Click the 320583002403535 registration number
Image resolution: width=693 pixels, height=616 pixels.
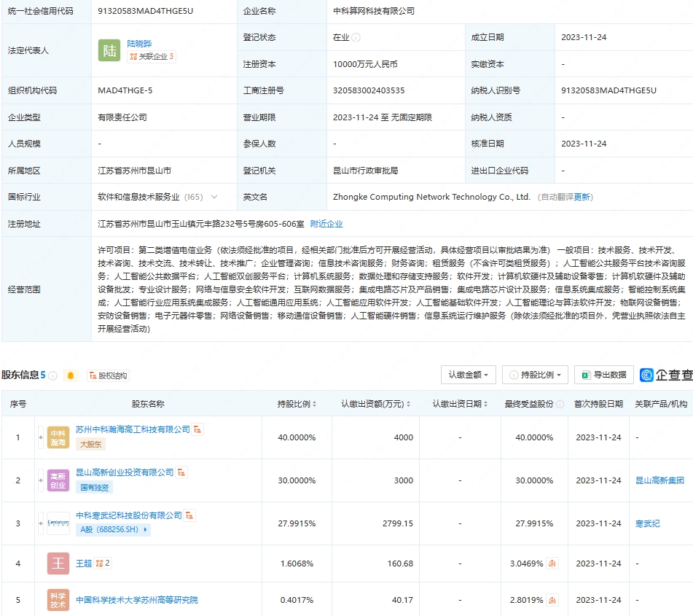tap(369, 90)
